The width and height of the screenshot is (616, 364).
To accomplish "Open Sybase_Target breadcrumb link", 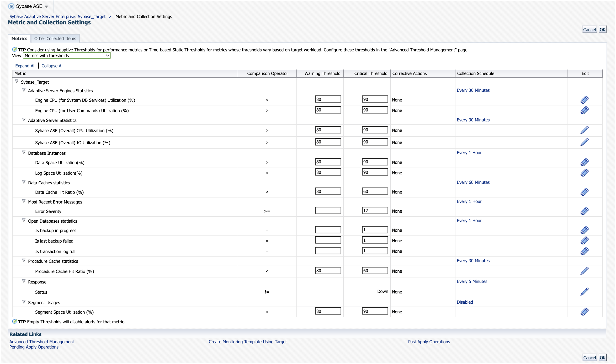I will point(57,17).
